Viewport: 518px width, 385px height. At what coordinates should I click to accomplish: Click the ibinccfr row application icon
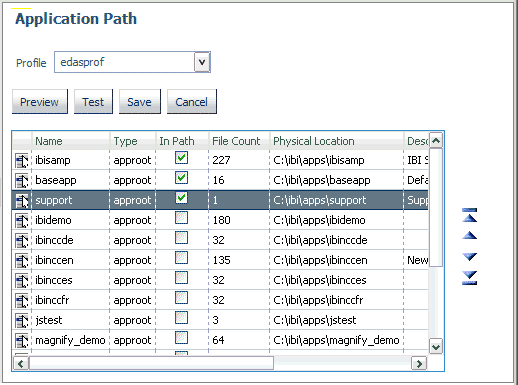22,301
